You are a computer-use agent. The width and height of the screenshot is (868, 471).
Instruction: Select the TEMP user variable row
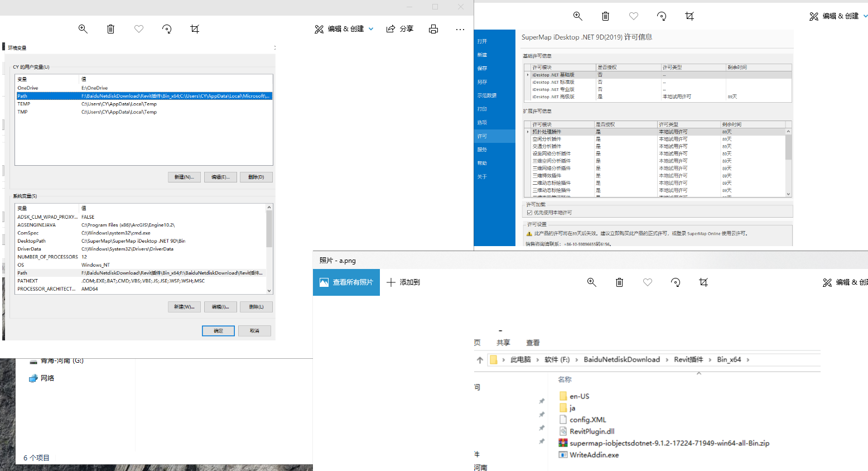click(x=144, y=104)
